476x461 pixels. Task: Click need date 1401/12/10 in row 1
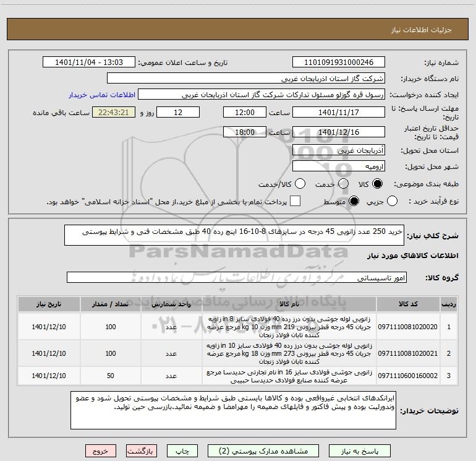coord(49,327)
